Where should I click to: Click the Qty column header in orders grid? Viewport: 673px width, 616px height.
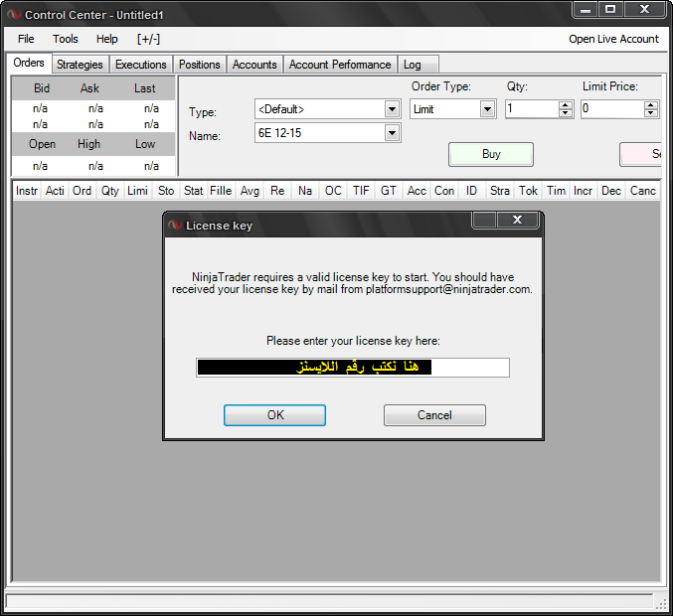click(x=110, y=191)
